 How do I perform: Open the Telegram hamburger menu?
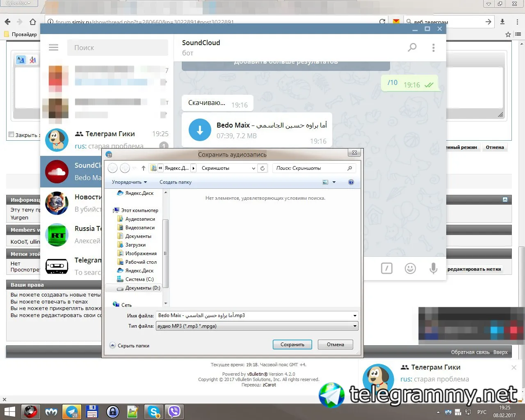tap(54, 48)
